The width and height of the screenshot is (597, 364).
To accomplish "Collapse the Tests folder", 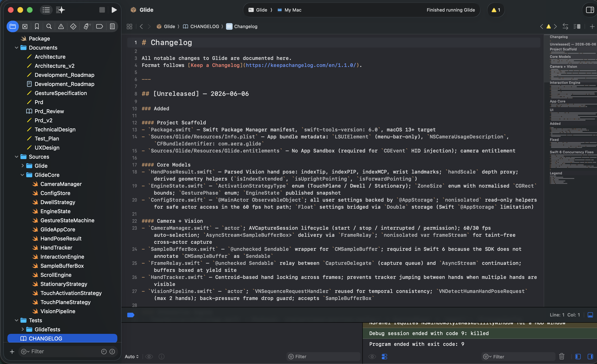I will [x=17, y=320].
